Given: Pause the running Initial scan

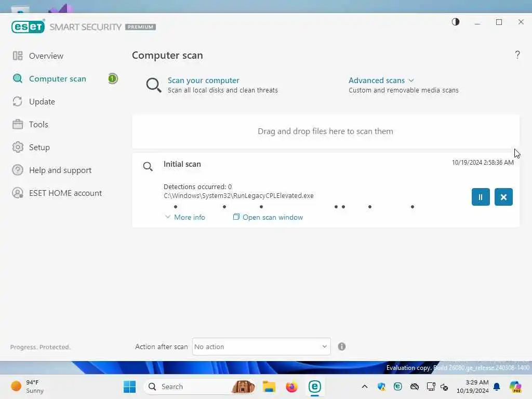Looking at the screenshot, I should [481, 197].
